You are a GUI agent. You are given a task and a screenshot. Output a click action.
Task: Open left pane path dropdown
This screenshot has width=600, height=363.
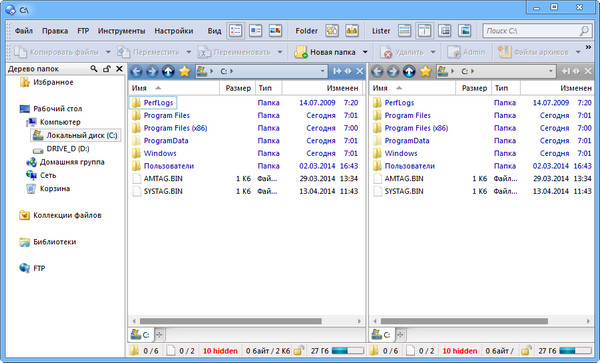[x=322, y=71]
